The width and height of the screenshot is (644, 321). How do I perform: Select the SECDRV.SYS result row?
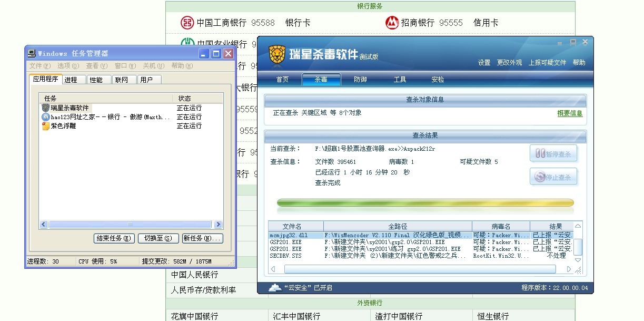[420, 256]
